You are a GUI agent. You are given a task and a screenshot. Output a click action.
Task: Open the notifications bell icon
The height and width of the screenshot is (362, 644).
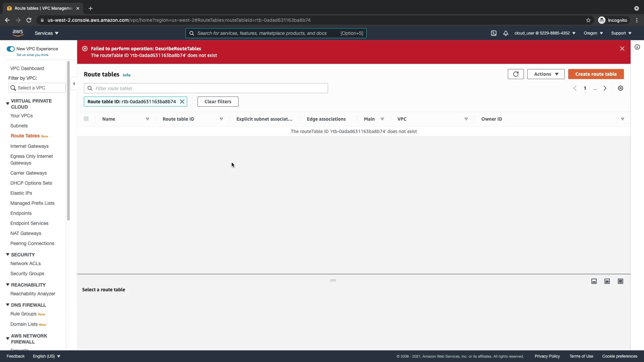[x=506, y=33]
